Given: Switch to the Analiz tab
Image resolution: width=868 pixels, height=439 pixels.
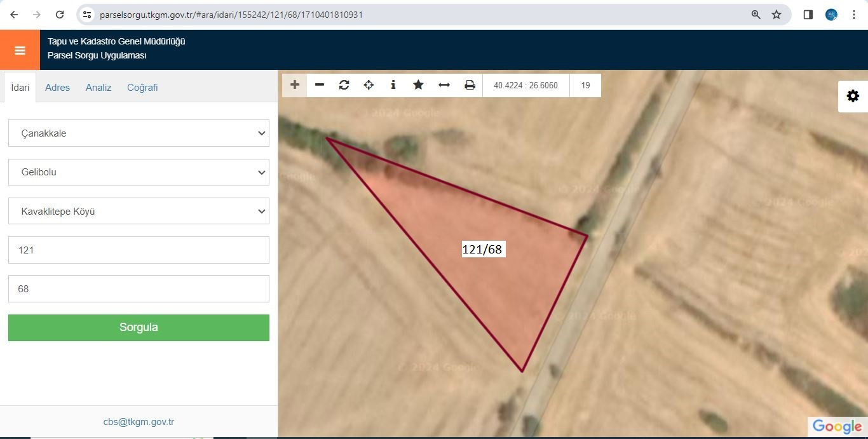Looking at the screenshot, I should [x=98, y=88].
